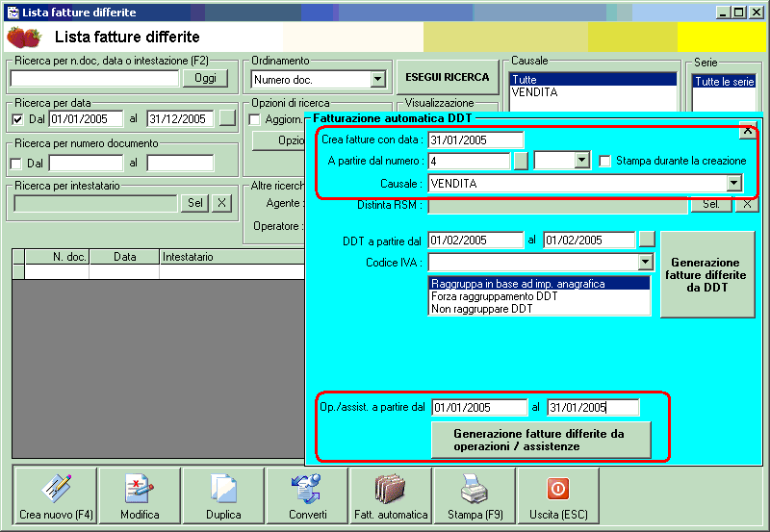Click the numero documento Dal field
This screenshot has width=770, height=532.
(86, 163)
